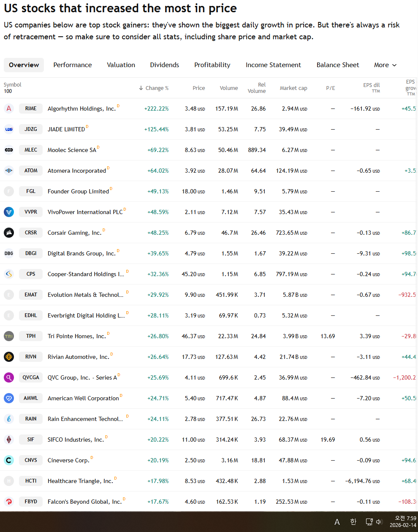Open the ATOM ticker symbol link
Viewport: 418px width, 532px height.
(31, 171)
